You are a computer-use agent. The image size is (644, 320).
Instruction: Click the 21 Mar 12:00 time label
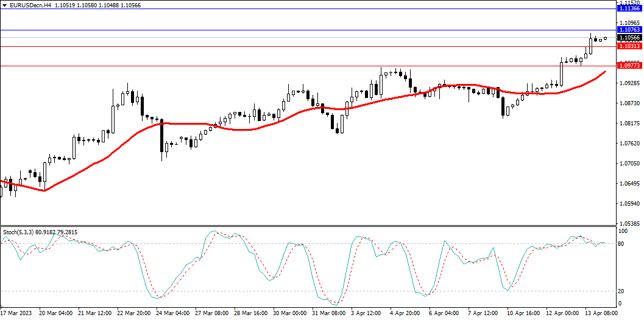coord(95,313)
